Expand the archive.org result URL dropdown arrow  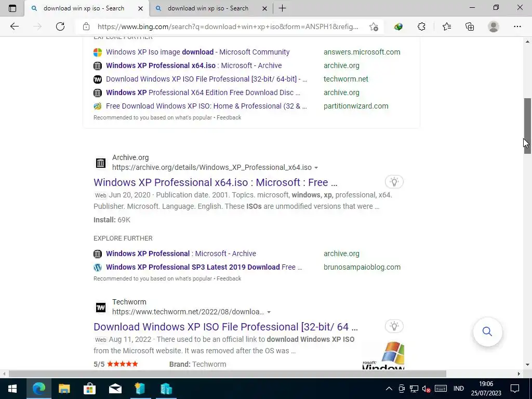click(x=316, y=168)
